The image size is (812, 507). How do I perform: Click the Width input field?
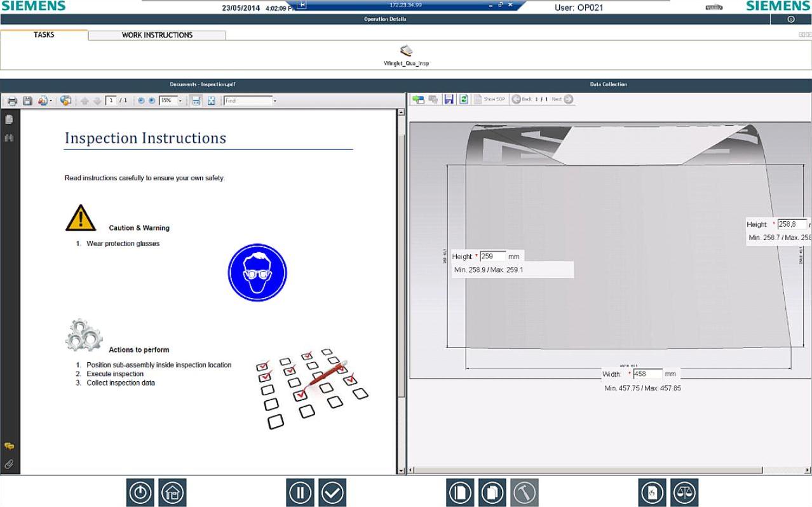coord(647,374)
